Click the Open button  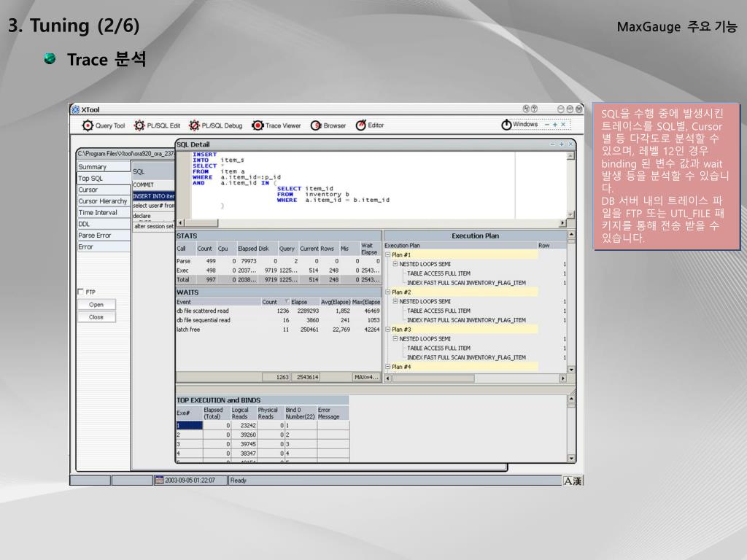pos(96,305)
